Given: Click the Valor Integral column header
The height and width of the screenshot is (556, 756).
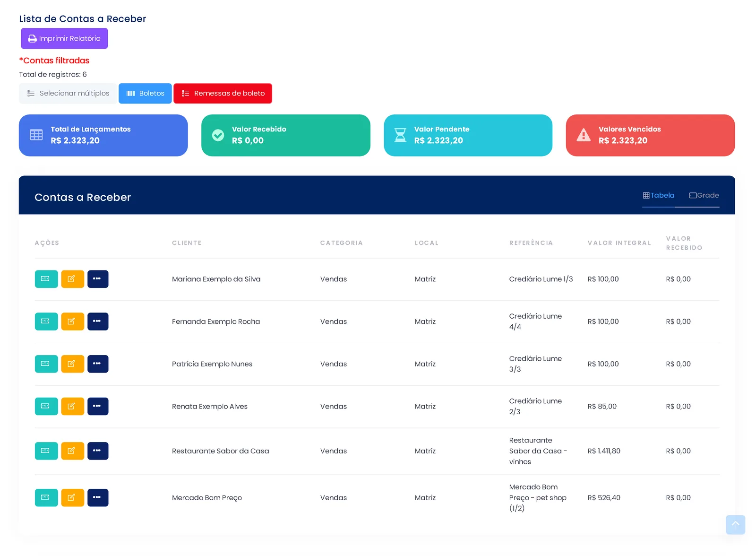Looking at the screenshot, I should pos(619,243).
